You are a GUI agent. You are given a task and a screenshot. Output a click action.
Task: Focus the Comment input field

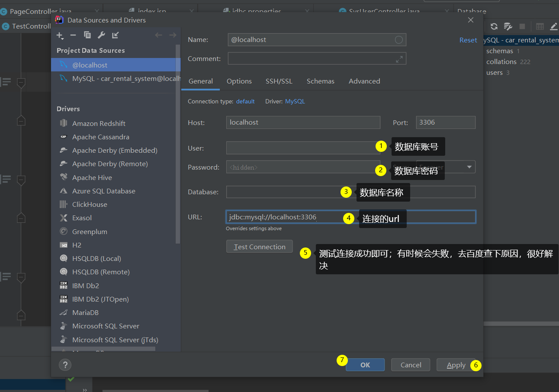(x=317, y=59)
